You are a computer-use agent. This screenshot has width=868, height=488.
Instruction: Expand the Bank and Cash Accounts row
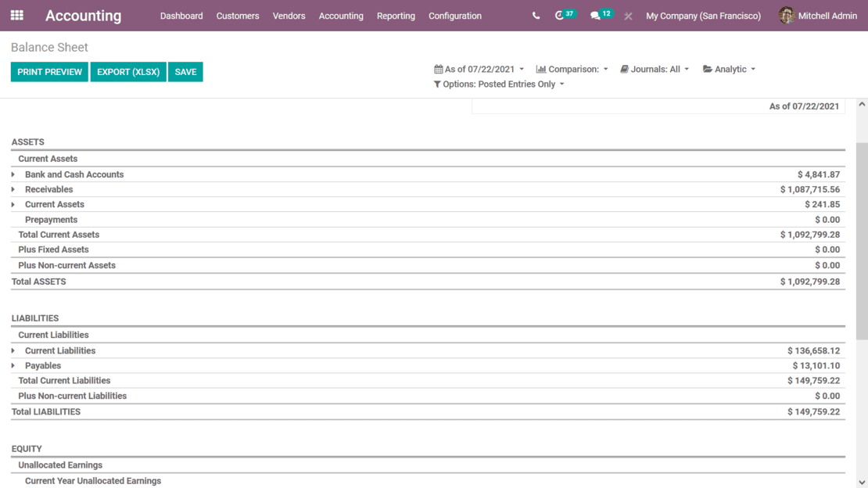pyautogui.click(x=13, y=174)
